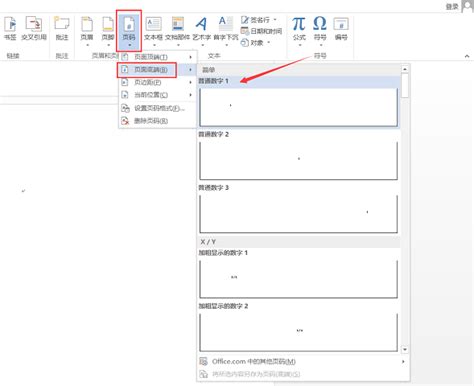474x386 pixels.
Task: Insert a 批注 comment from the ribbon
Action: point(62,29)
